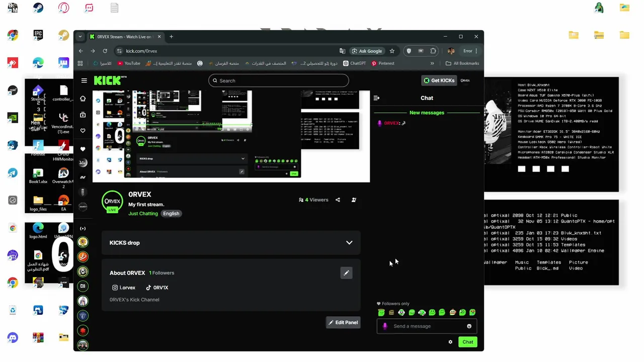Open a new Chrome tab
Viewport: 644px width, 362px height.
coord(171,37)
